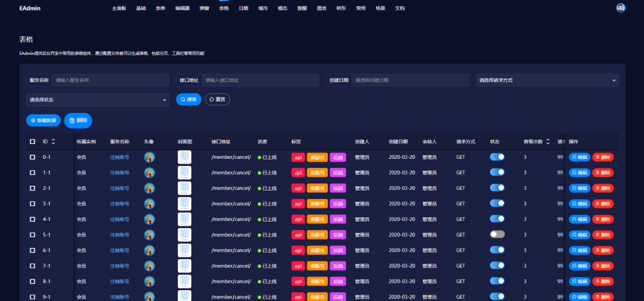The height and width of the screenshot is (301, 644).
Task: Open the 图表 menu
Action: (x=322, y=8)
